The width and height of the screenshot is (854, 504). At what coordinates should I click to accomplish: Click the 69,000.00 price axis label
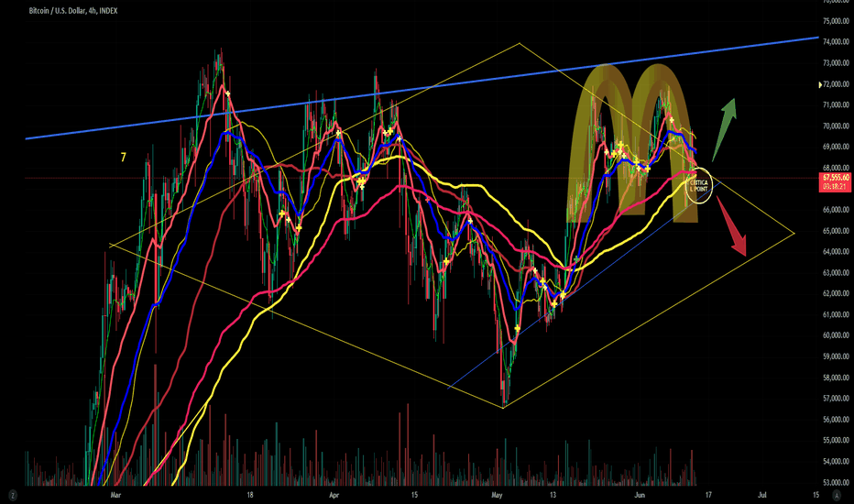836,148
